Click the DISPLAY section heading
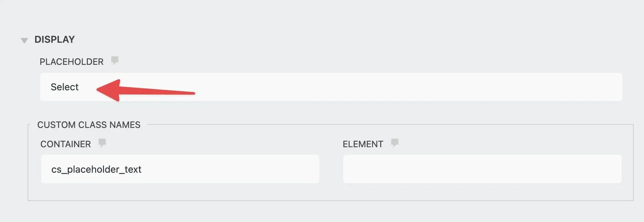644x222 pixels. 54,40
